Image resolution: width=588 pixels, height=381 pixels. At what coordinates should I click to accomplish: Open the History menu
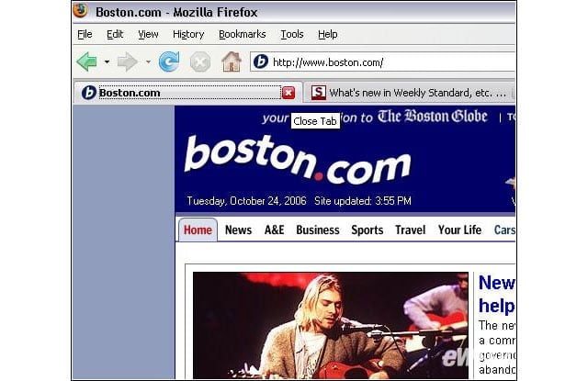pos(188,34)
